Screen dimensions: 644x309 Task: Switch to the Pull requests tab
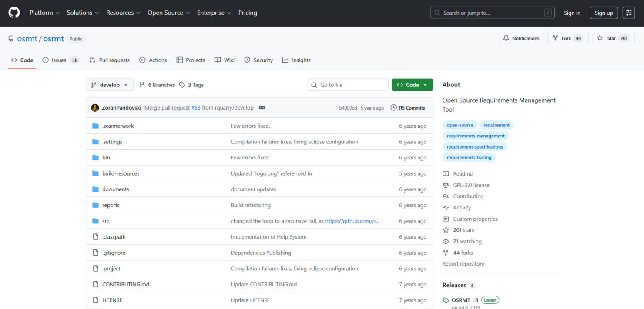(110, 60)
